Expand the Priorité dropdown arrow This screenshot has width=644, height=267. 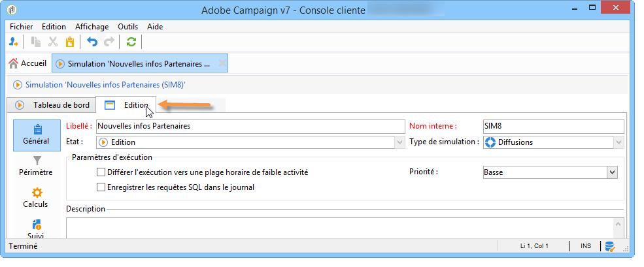tap(612, 172)
